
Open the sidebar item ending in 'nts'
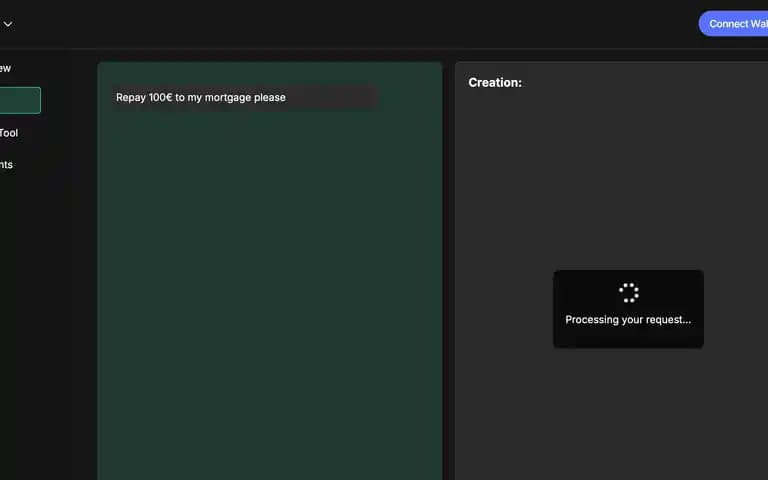pyautogui.click(x=6, y=165)
